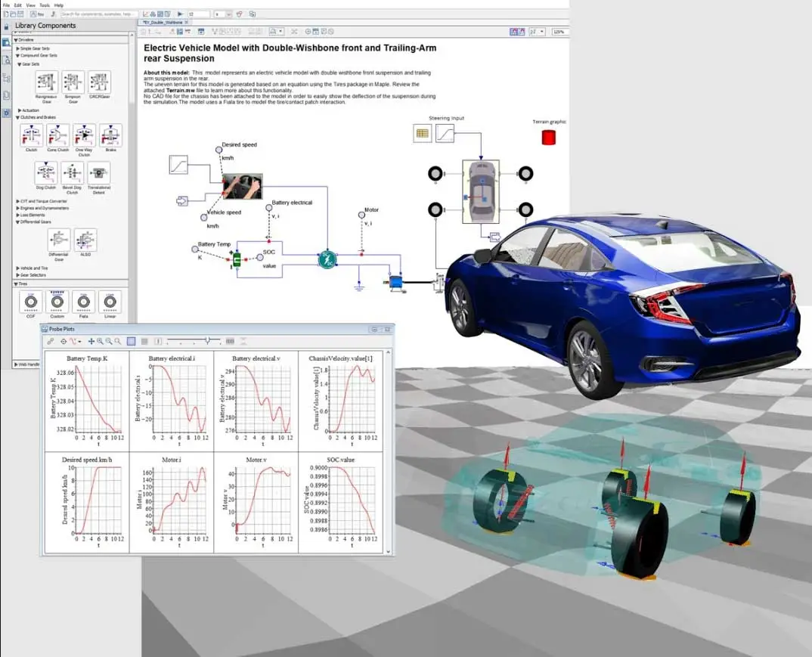Select the One Way Clutch component
The height and width of the screenshot is (657, 812).
point(85,135)
